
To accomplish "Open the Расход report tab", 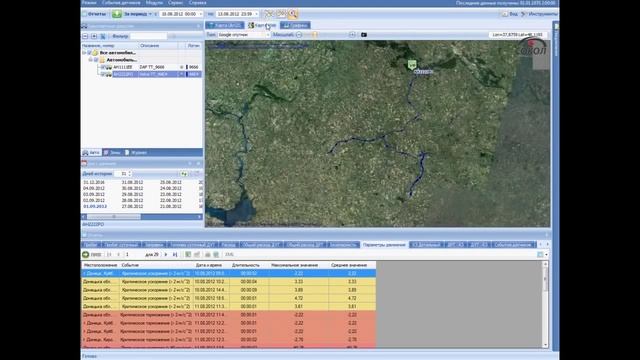I will (x=228, y=245).
